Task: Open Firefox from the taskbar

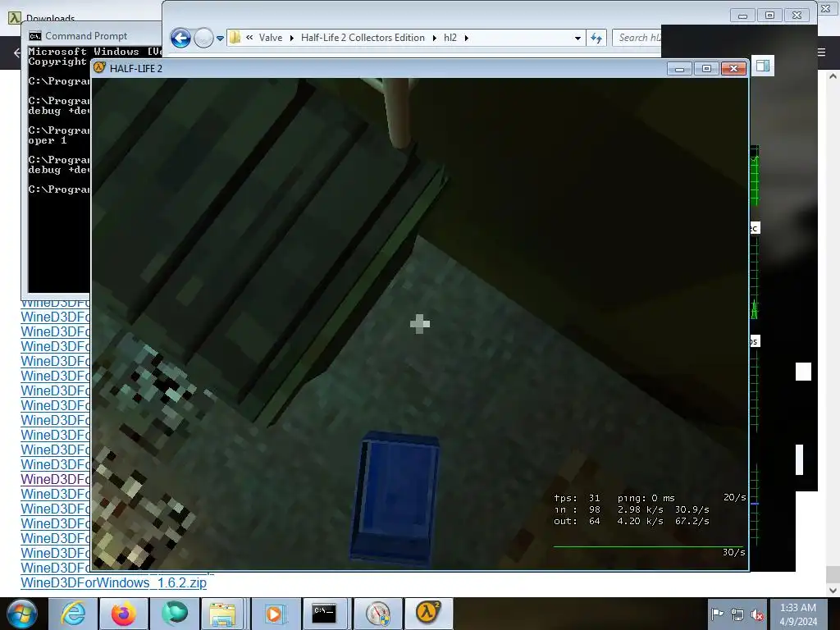Action: point(124,614)
